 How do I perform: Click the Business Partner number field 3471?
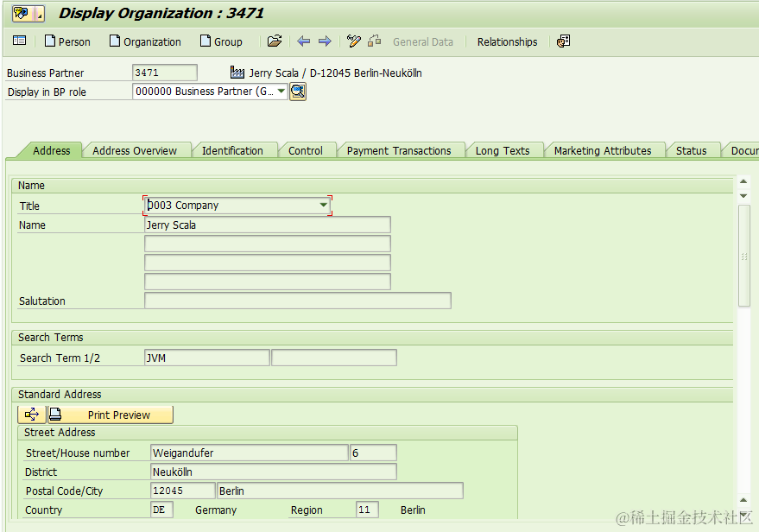pos(165,73)
